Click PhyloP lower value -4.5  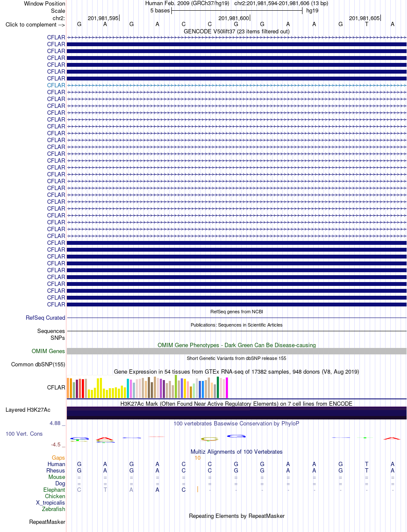tap(57, 444)
